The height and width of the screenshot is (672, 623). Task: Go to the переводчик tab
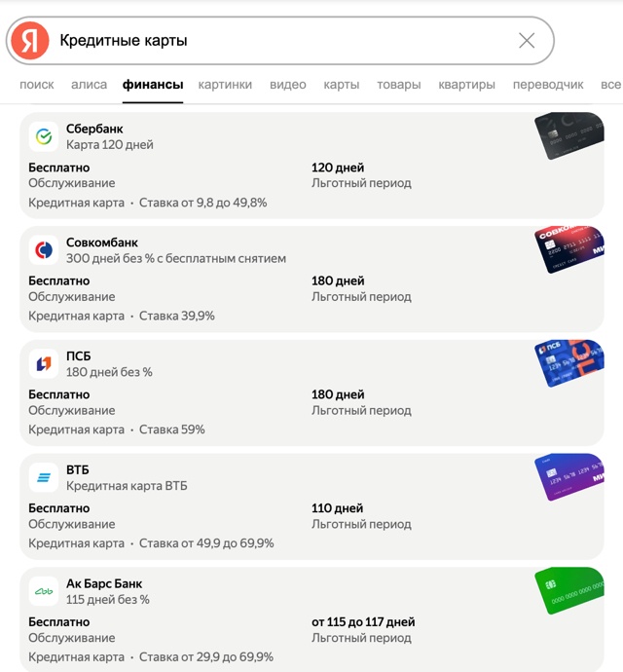point(548,85)
